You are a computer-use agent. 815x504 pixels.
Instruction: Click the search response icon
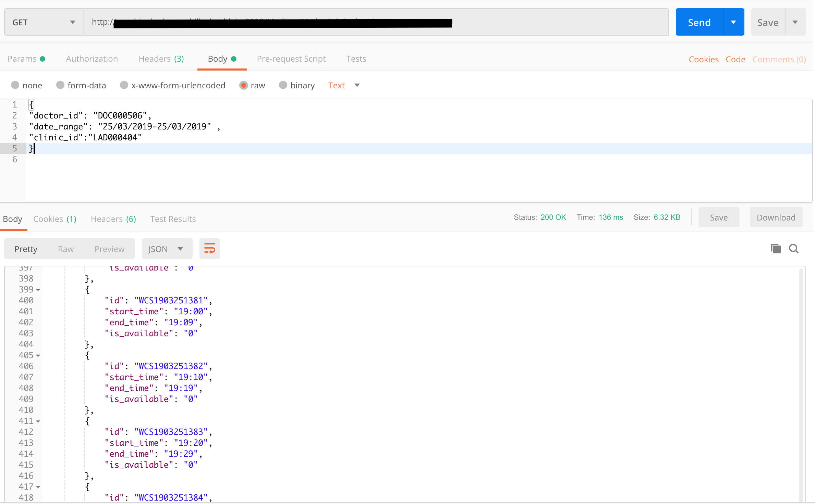point(794,249)
